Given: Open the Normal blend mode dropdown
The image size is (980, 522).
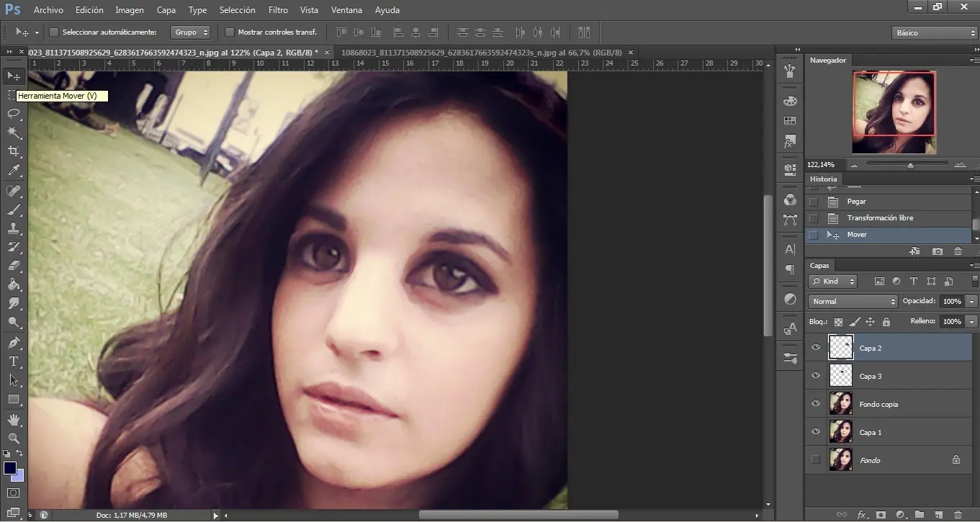Looking at the screenshot, I should (x=853, y=302).
